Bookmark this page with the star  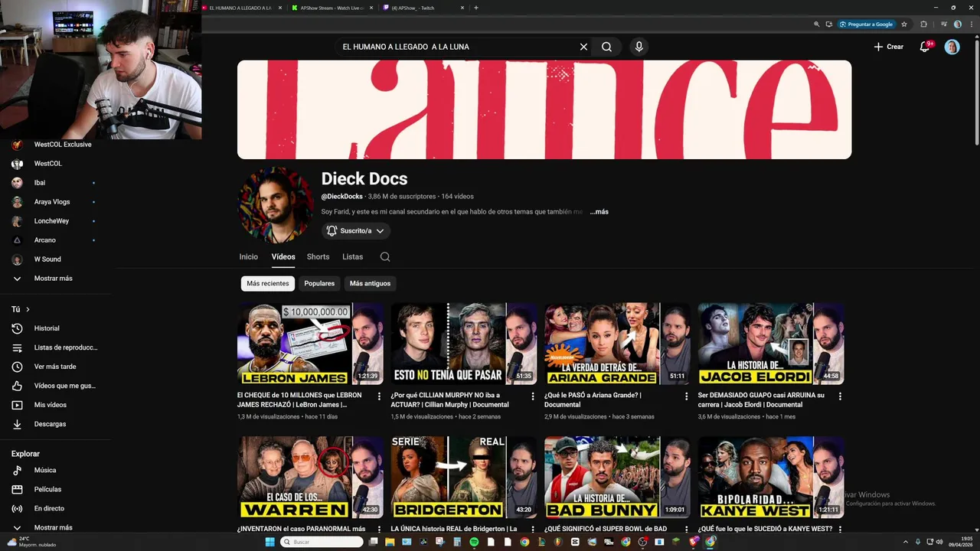[x=904, y=24]
